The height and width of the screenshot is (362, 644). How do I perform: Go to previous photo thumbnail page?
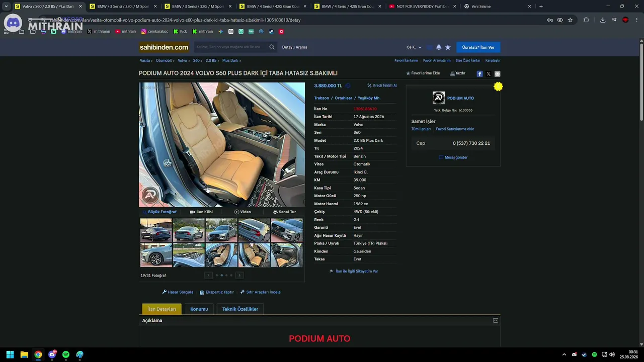pos(208,275)
